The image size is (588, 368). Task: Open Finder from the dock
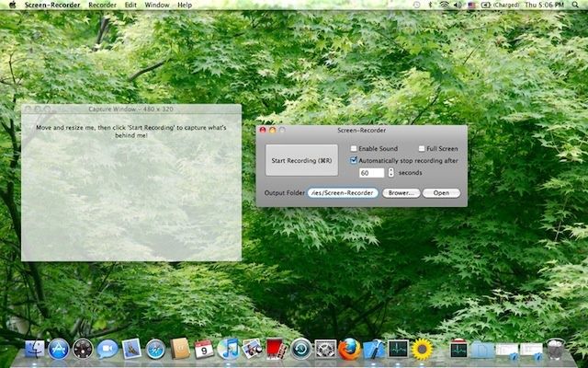36,349
